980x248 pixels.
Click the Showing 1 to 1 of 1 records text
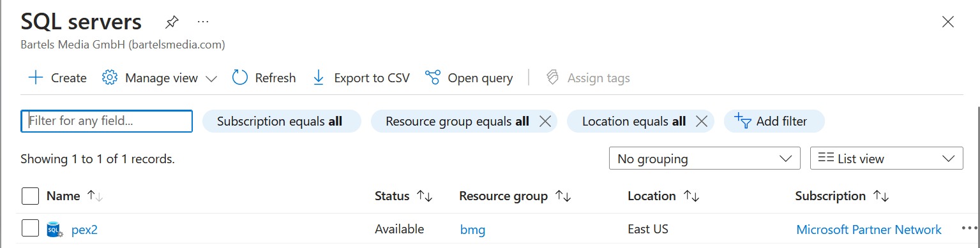coord(98,159)
